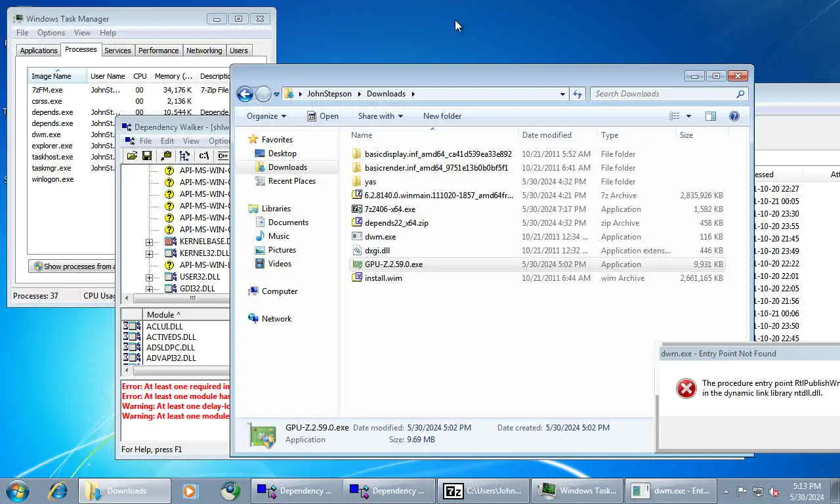Refresh the Downloads folder view
The height and width of the screenshot is (504, 840).
(x=577, y=94)
